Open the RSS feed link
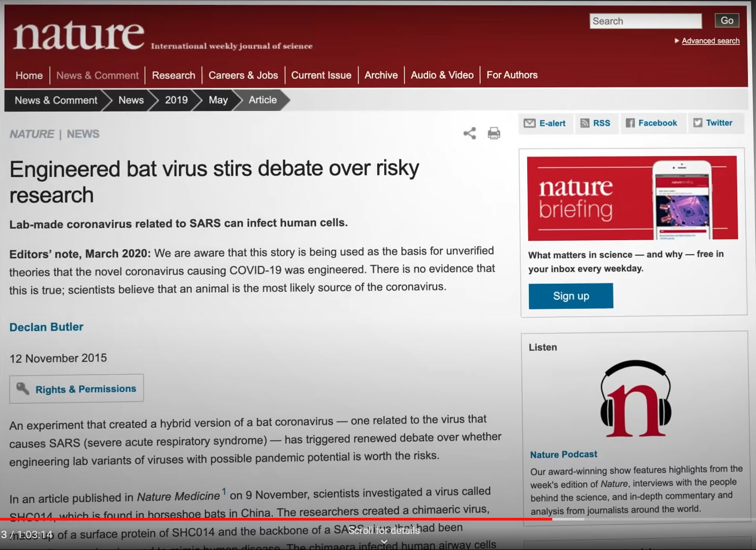756x550 pixels. point(595,123)
